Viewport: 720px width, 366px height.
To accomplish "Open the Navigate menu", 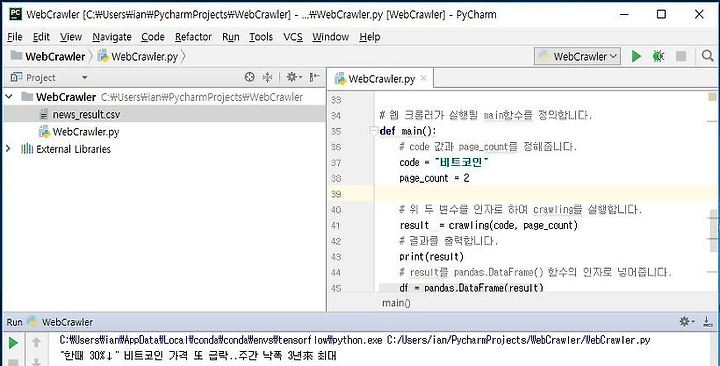I will pos(112,37).
